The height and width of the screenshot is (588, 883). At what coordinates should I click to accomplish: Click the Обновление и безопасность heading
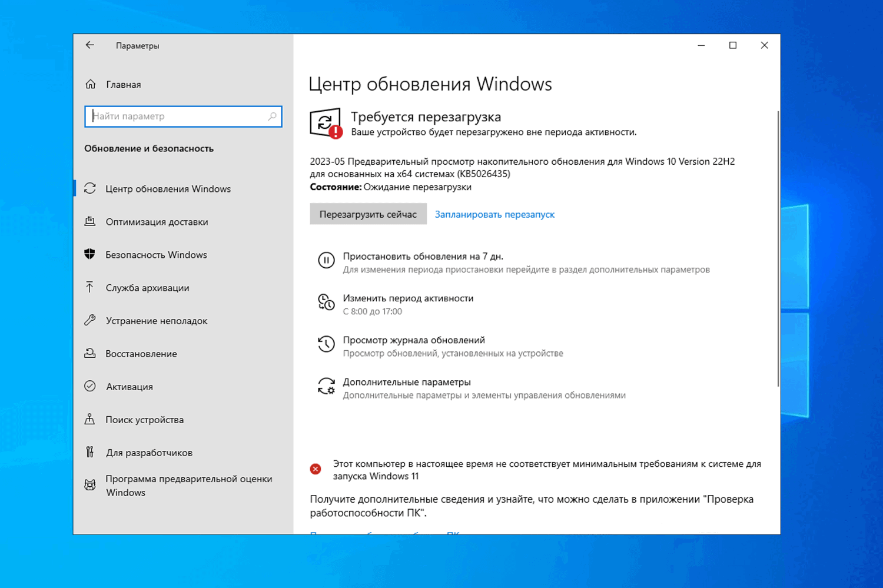point(149,148)
